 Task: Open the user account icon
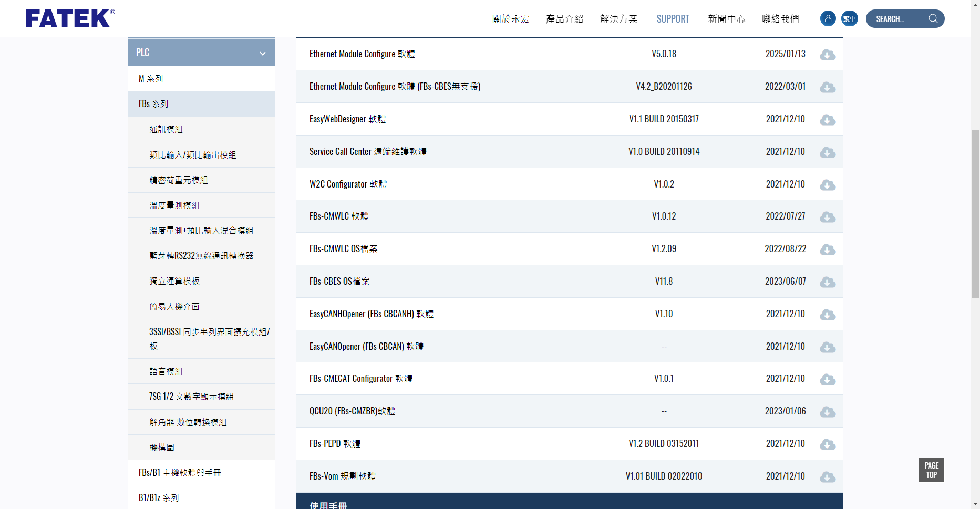828,19
